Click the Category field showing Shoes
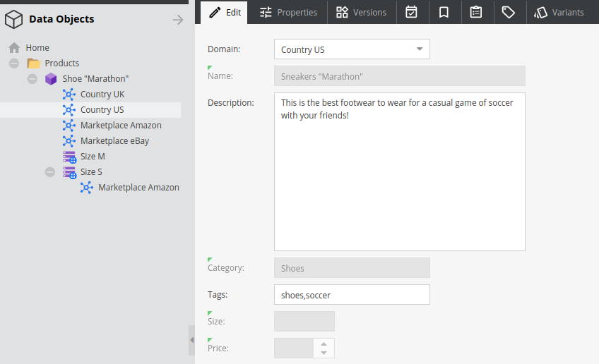Viewport: 599px width, 364px height. coord(352,268)
